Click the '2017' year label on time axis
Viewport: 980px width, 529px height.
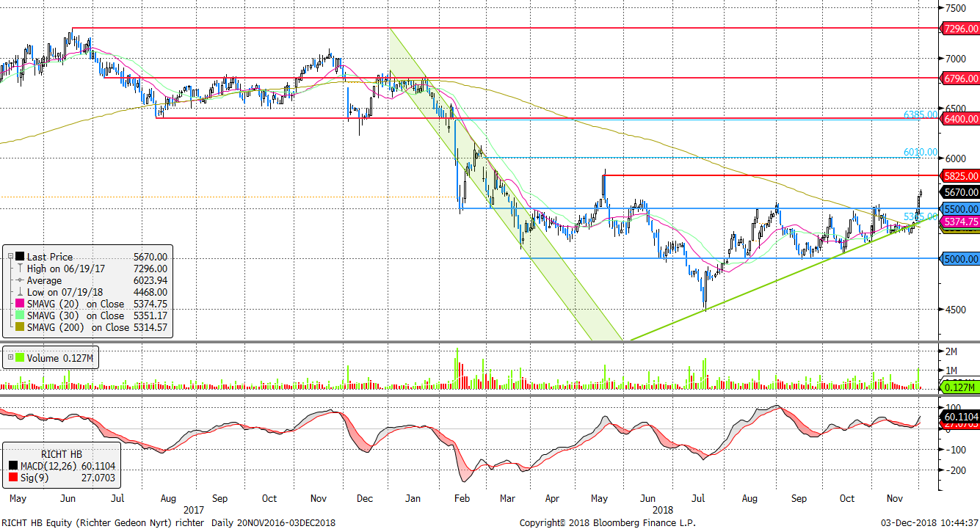[194, 509]
